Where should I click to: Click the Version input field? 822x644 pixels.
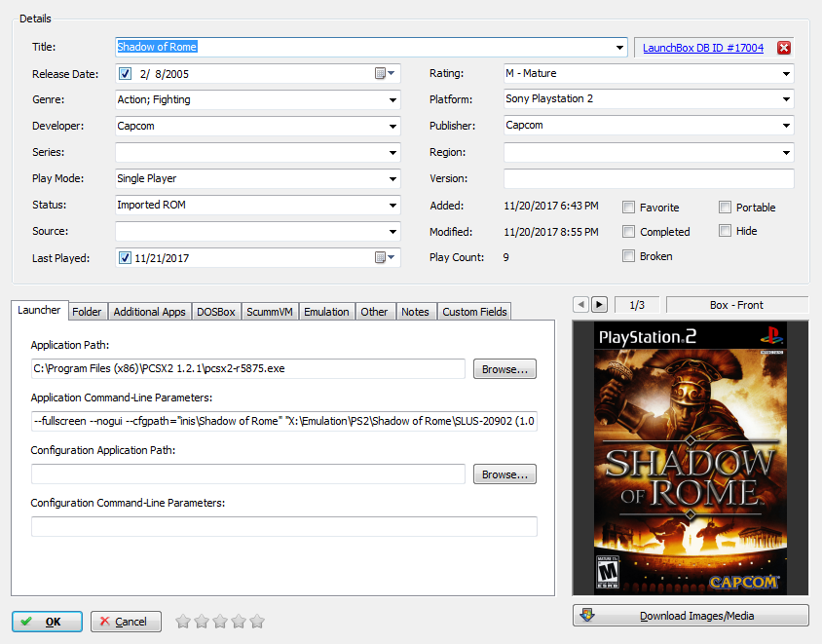pyautogui.click(x=649, y=178)
